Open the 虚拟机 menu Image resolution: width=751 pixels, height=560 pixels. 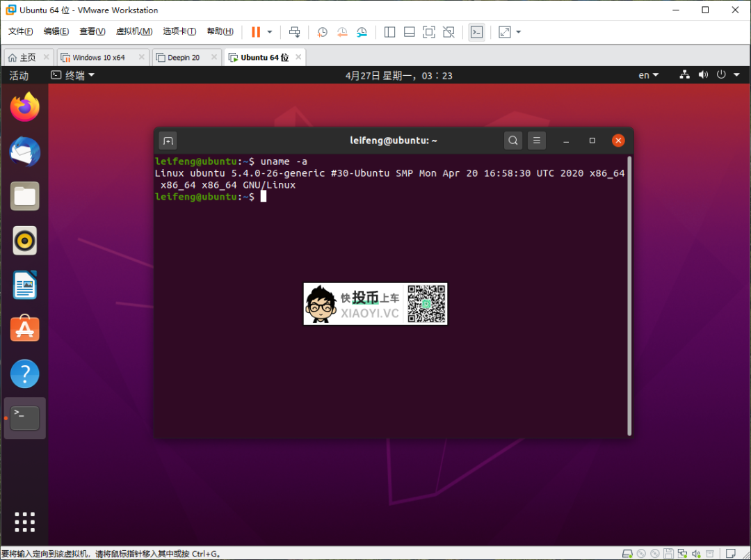point(134,31)
